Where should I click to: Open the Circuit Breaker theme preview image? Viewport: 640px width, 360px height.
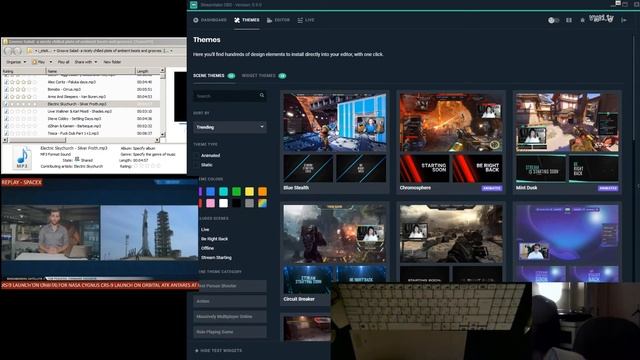point(335,233)
